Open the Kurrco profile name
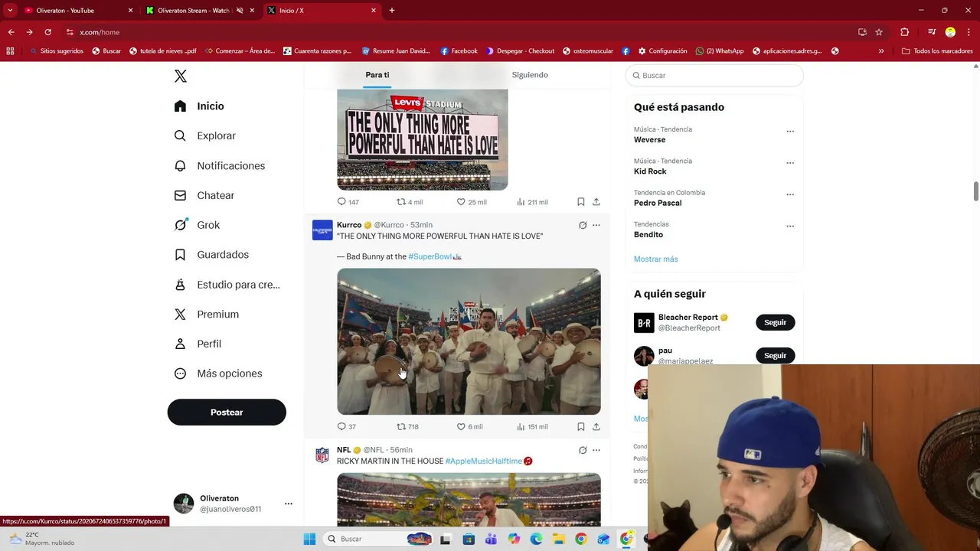 tap(349, 225)
